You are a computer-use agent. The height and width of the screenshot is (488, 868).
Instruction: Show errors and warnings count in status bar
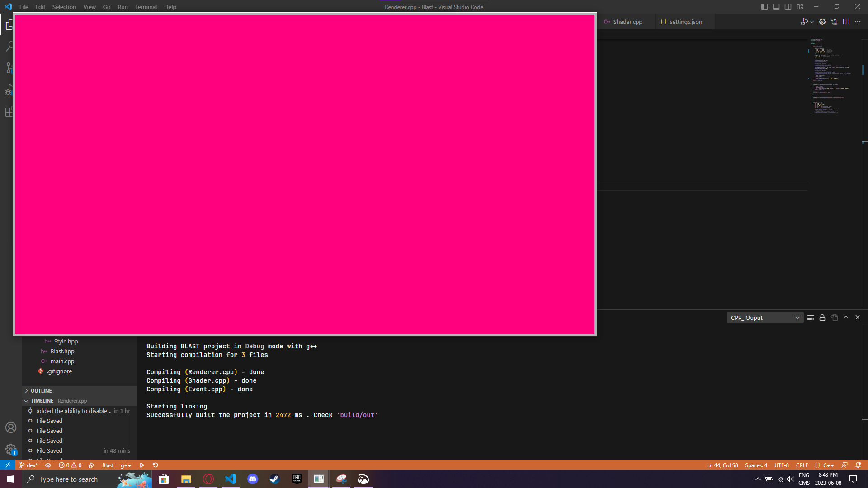coord(70,465)
